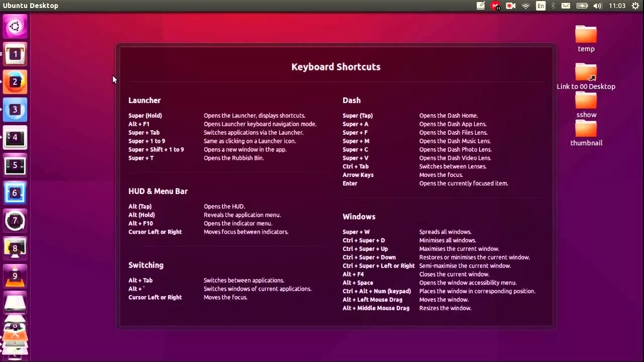
Task: Click the Windows section heading
Action: tap(359, 216)
